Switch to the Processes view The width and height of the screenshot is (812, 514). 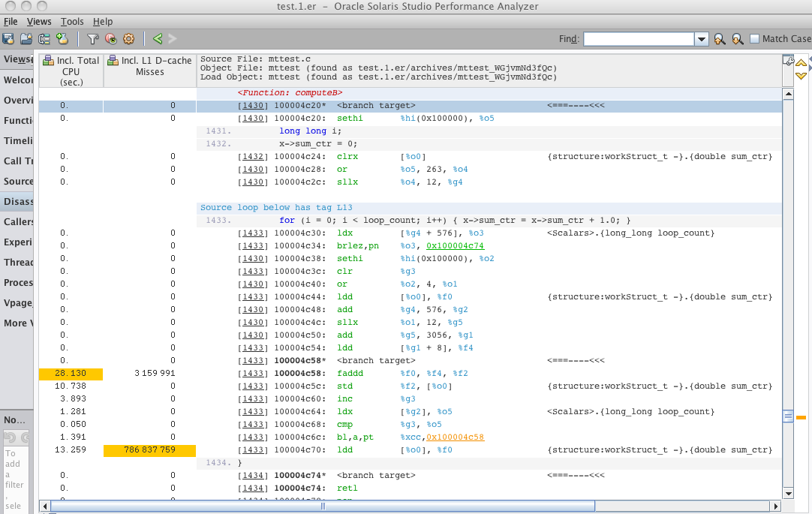[17, 283]
